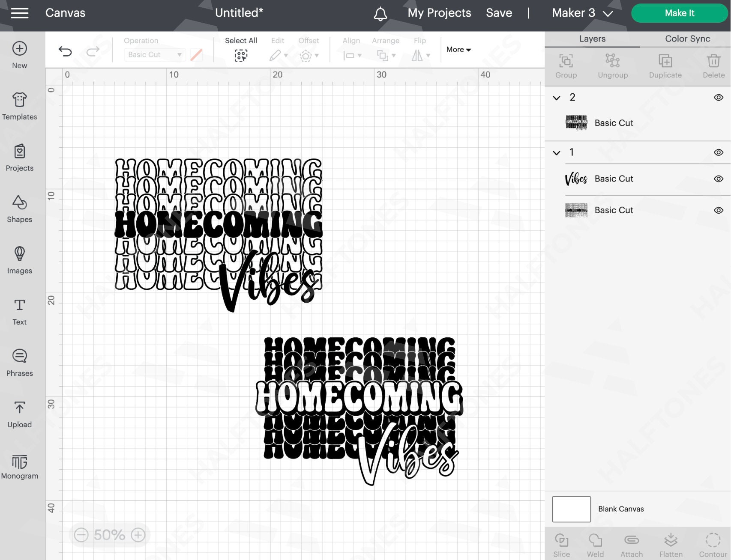731x560 pixels.
Task: Click the Upload icon in the sidebar
Action: click(x=19, y=413)
